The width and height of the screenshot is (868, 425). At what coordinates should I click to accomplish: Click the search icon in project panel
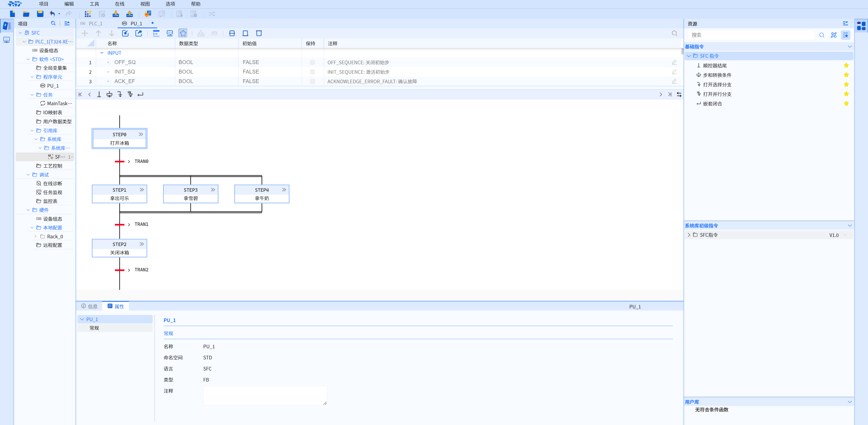click(x=53, y=23)
